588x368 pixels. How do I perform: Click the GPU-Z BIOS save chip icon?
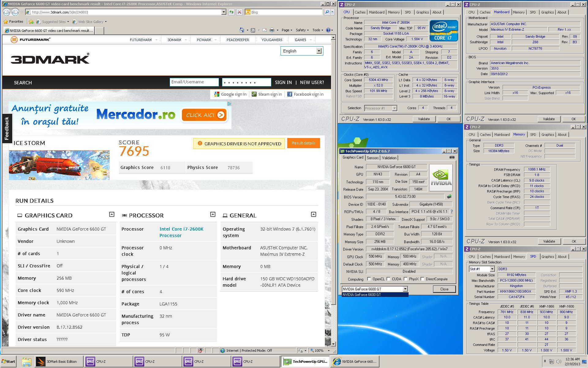449,197
